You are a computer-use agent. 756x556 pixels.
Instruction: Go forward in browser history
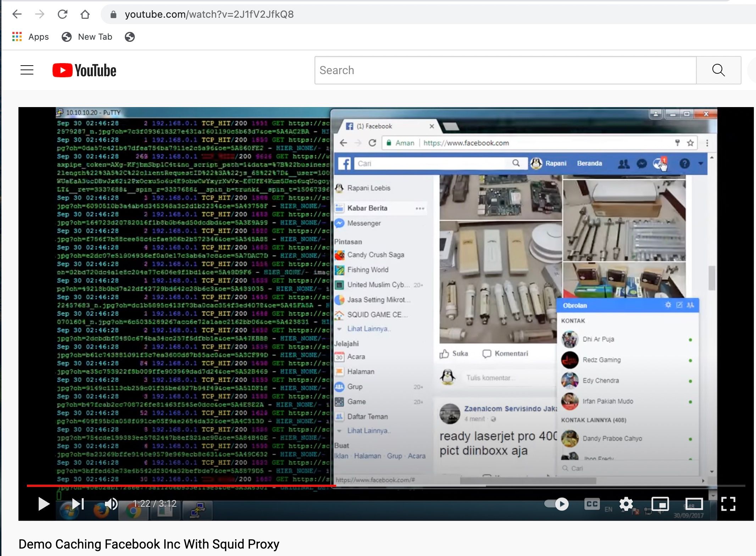(x=40, y=14)
